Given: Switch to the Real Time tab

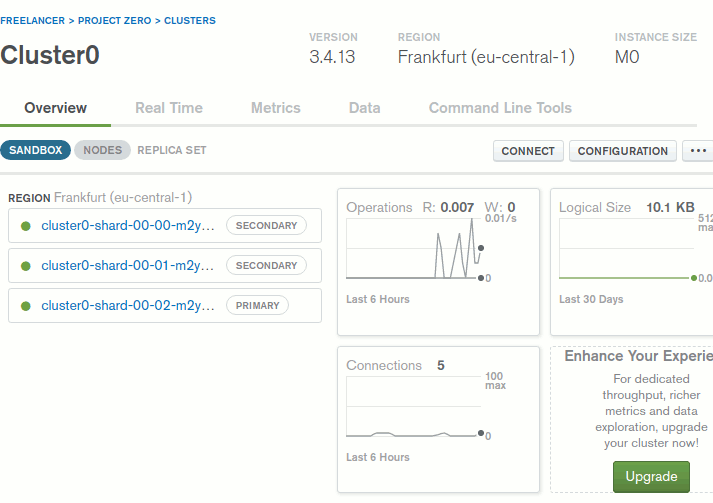Looking at the screenshot, I should click(169, 108).
